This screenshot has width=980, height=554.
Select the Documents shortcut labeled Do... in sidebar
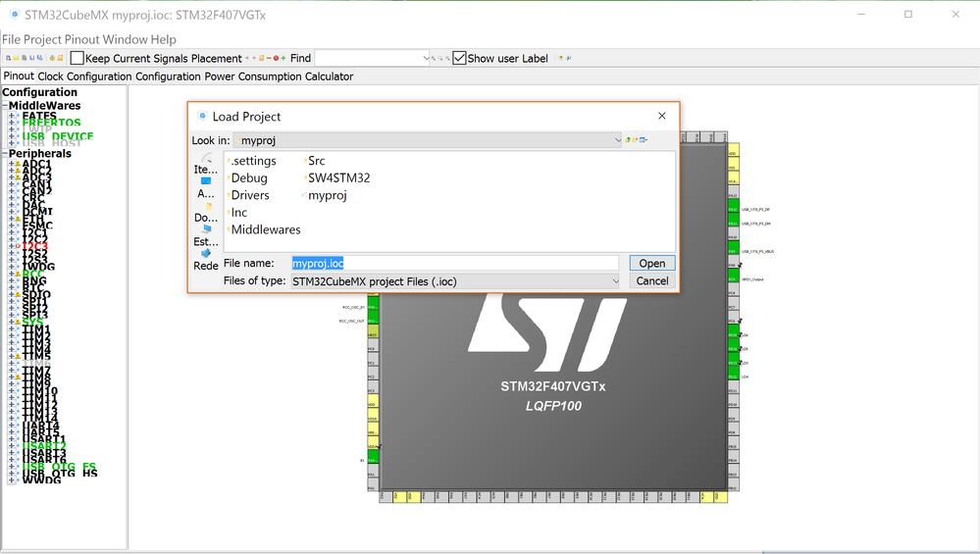coord(206,213)
